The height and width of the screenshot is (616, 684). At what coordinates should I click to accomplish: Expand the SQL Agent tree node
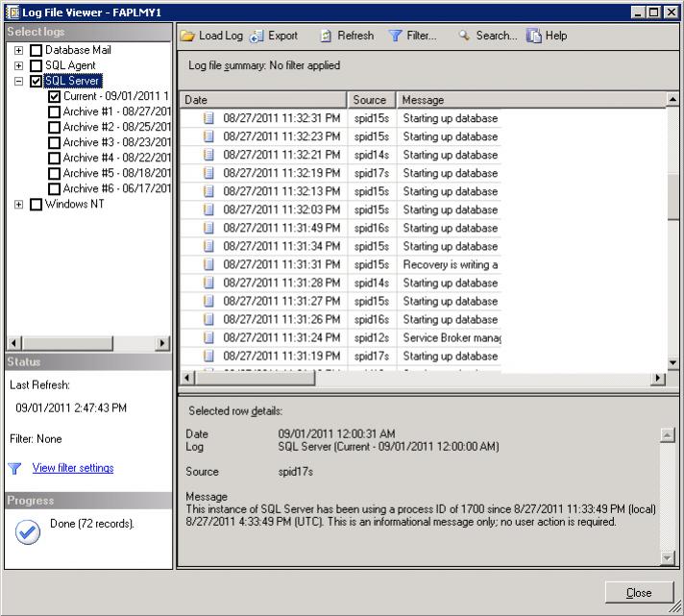(x=19, y=65)
